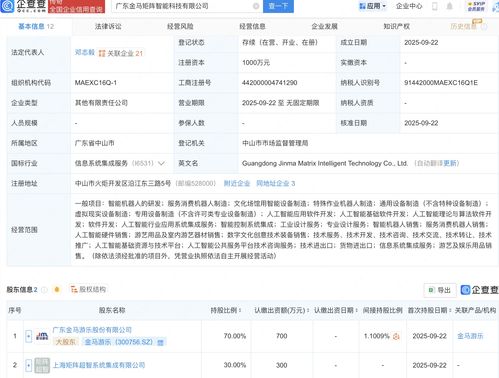Image resolution: width=499 pixels, height=378 pixels.
Task: Open the 应用 dropdown menu
Action: [372, 6]
